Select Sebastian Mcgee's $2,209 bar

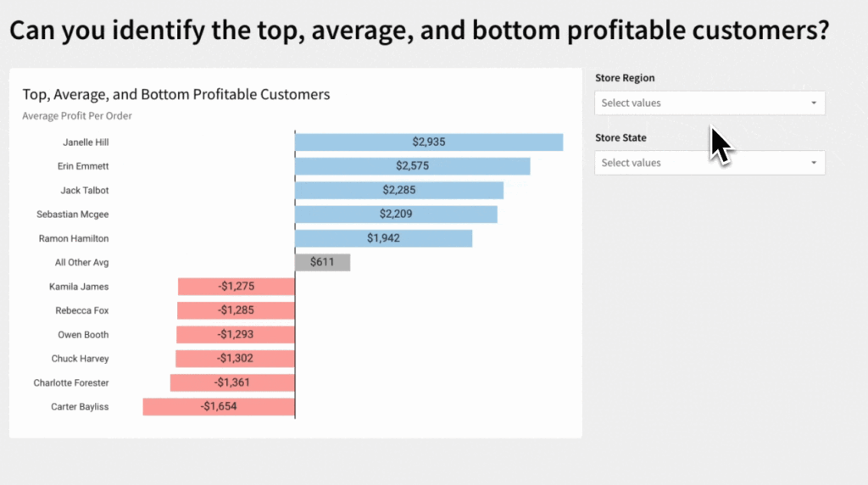click(396, 215)
